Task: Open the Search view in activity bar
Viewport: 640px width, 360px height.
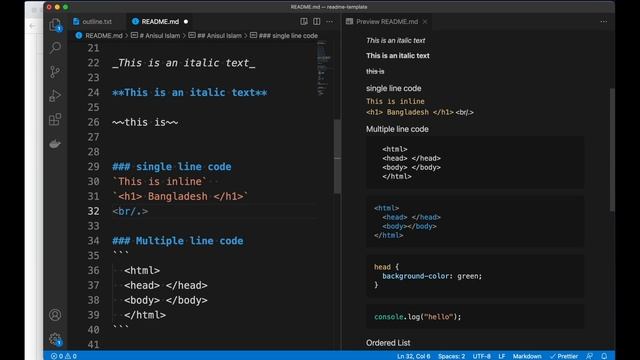Action: pos(55,48)
